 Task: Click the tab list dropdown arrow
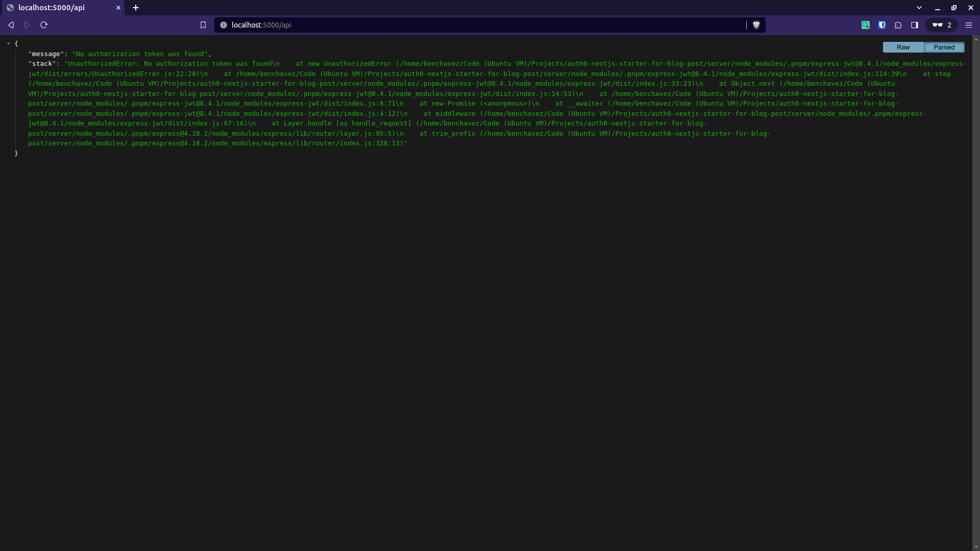click(919, 8)
